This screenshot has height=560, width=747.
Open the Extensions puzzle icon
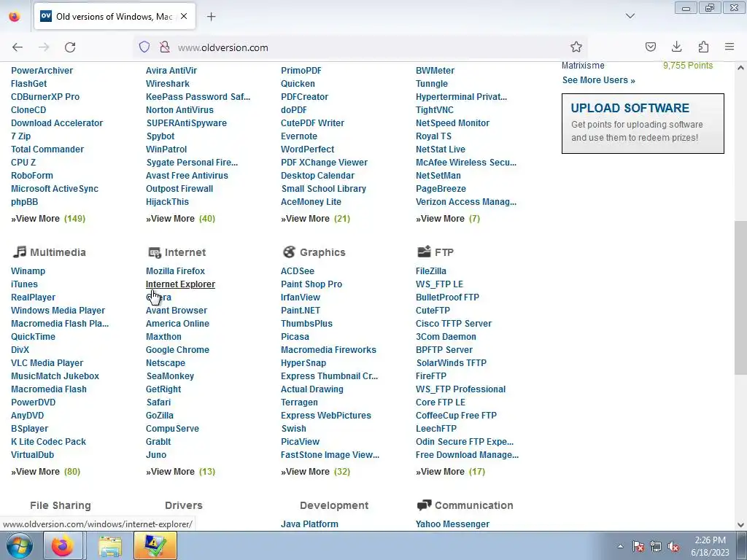coord(703,47)
